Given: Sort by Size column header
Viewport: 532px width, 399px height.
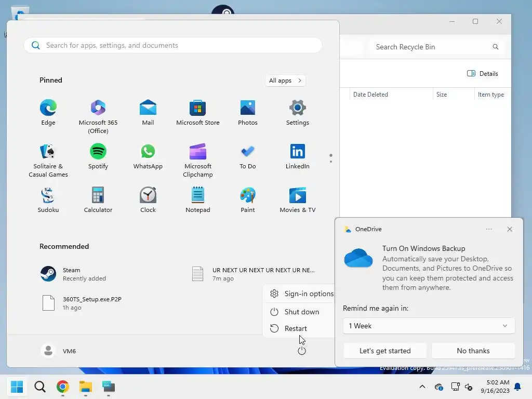Looking at the screenshot, I should click(x=453, y=95).
